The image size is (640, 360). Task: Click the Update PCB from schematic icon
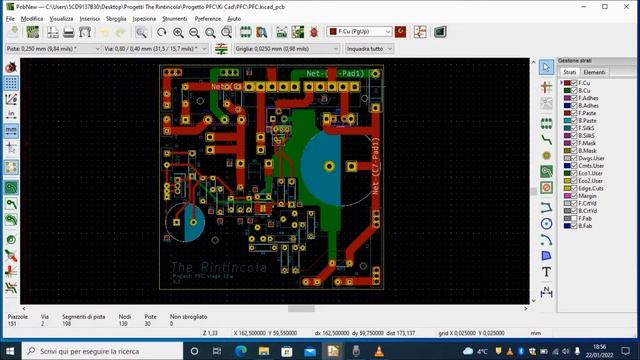[x=298, y=32]
